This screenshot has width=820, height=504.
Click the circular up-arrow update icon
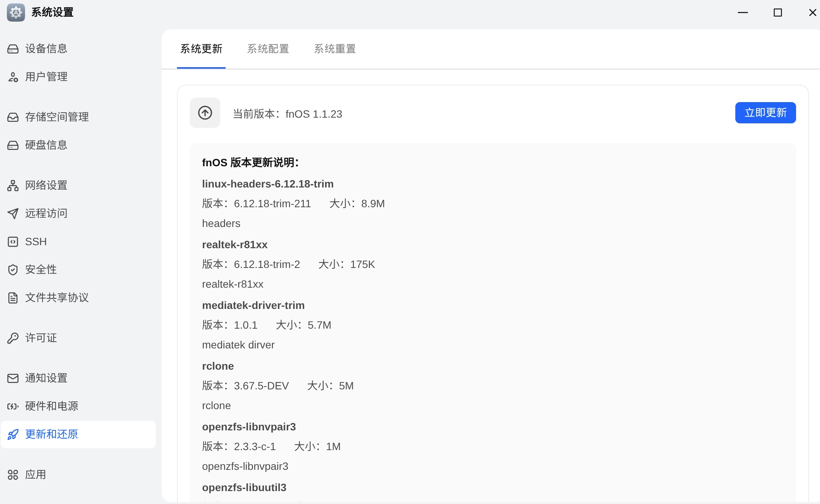click(x=205, y=113)
